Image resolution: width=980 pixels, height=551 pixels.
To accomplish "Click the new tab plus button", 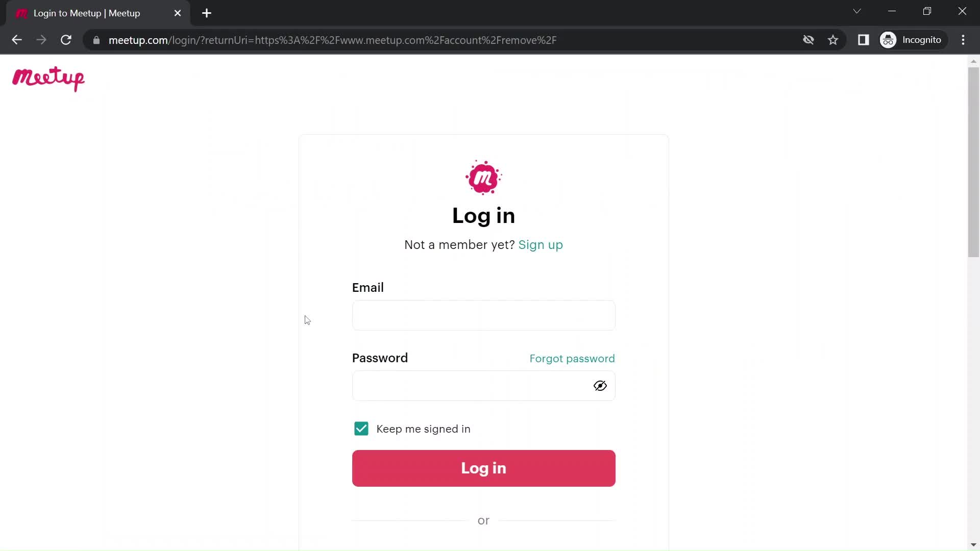I will click(x=208, y=13).
